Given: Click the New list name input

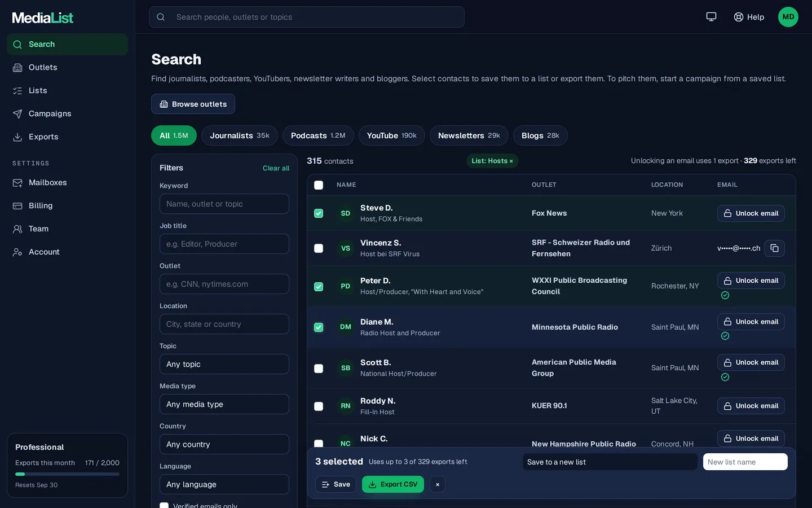Looking at the screenshot, I should tap(745, 462).
